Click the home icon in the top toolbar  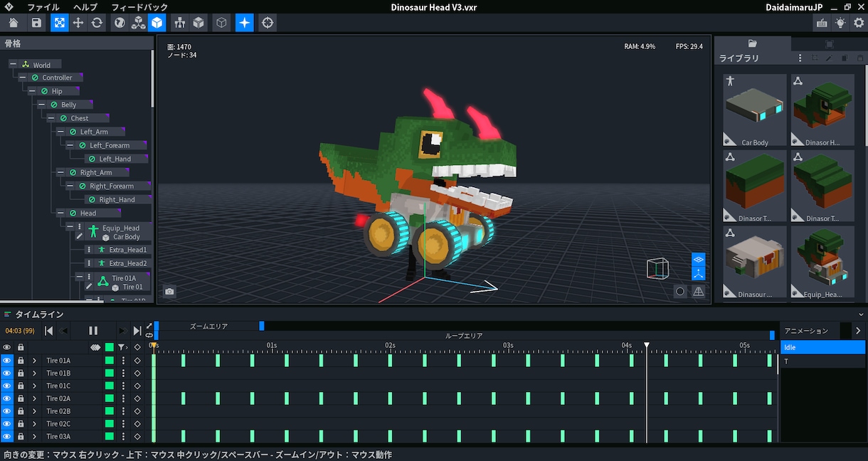[x=14, y=23]
